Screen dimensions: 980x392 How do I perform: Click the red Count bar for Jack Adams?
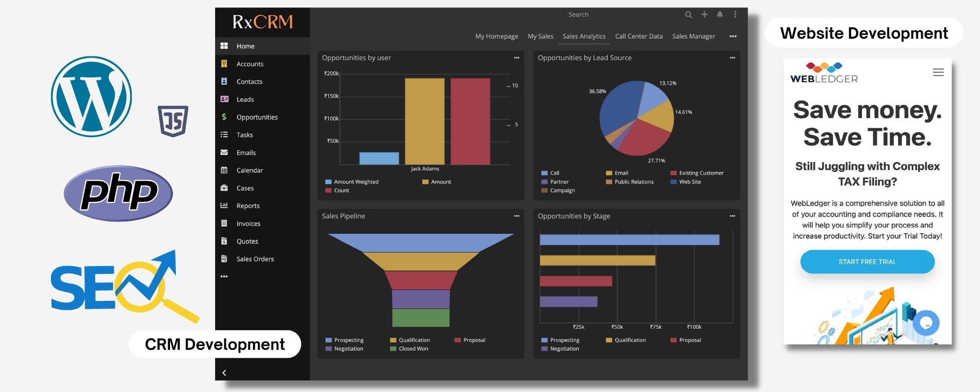coord(470,122)
